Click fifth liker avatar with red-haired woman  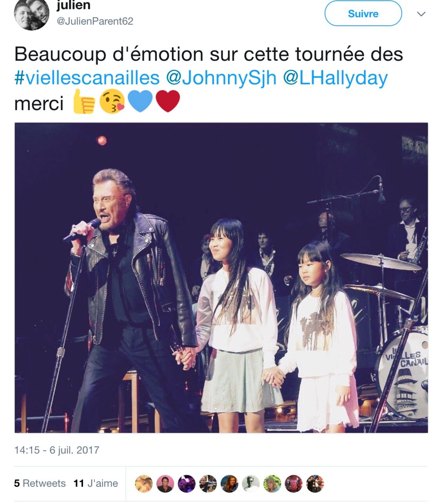(229, 484)
